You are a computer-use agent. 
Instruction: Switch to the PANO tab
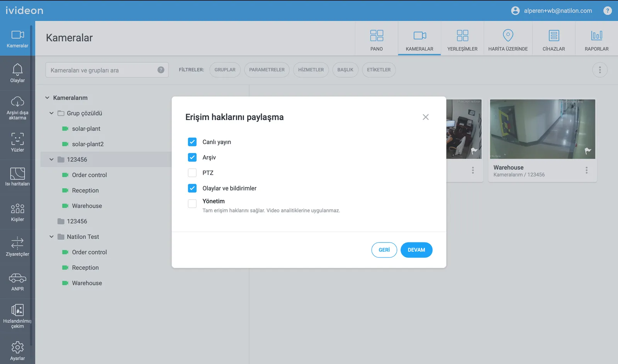[x=377, y=40]
